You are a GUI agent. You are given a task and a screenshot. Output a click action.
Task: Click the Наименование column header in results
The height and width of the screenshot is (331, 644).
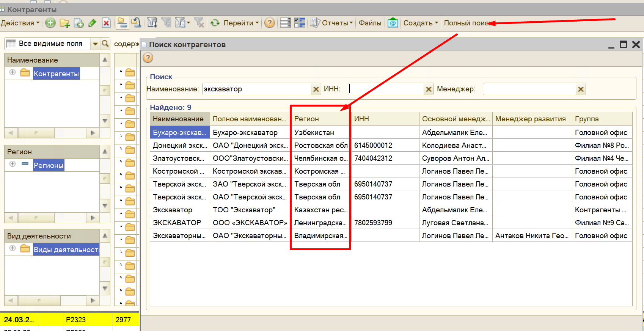pyautogui.click(x=180, y=119)
